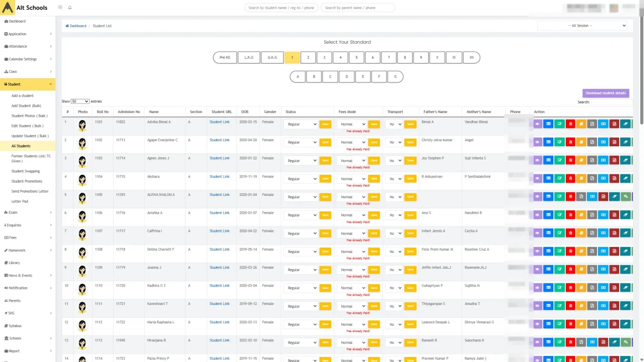
Task: Click the notification bell icon in header
Action: [70, 7]
